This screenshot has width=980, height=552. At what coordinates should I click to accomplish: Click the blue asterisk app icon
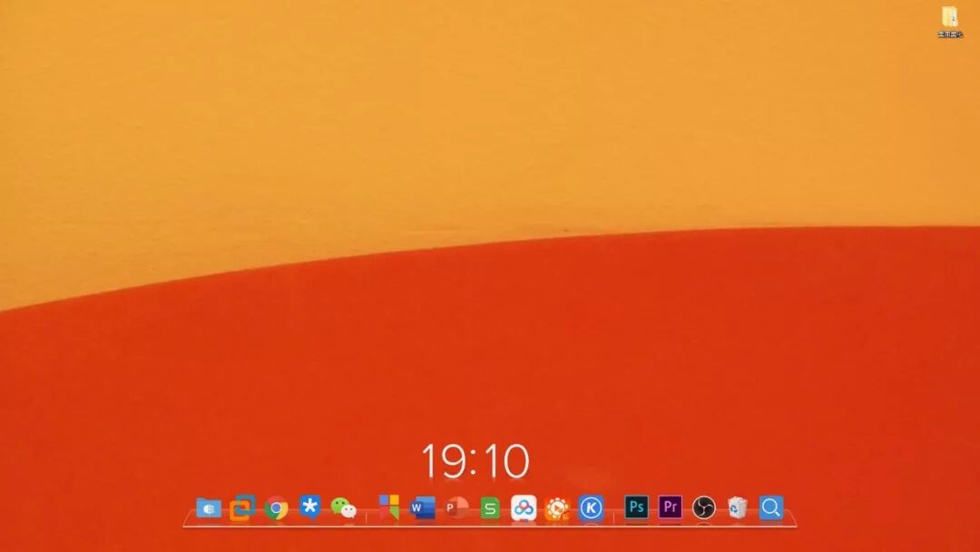click(308, 508)
